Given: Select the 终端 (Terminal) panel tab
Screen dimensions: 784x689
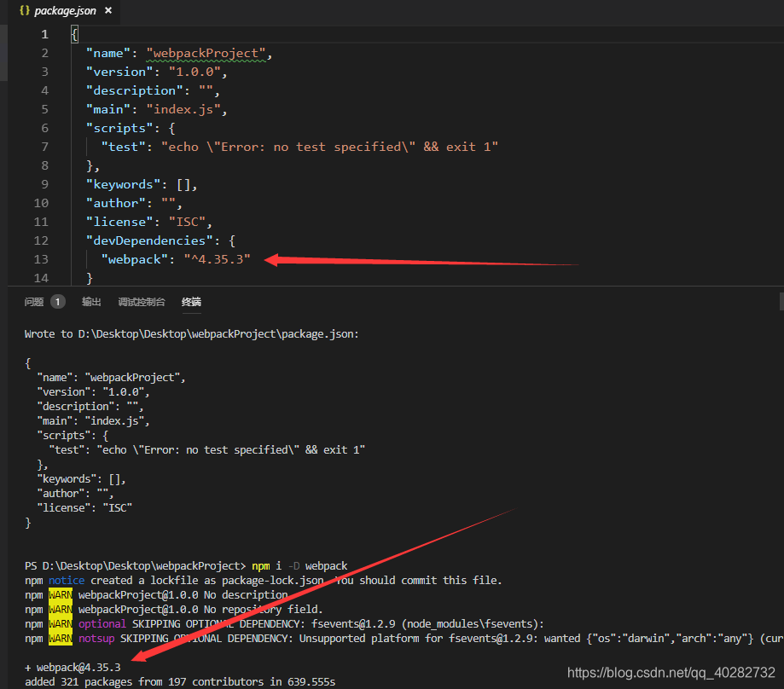Looking at the screenshot, I should click(191, 302).
